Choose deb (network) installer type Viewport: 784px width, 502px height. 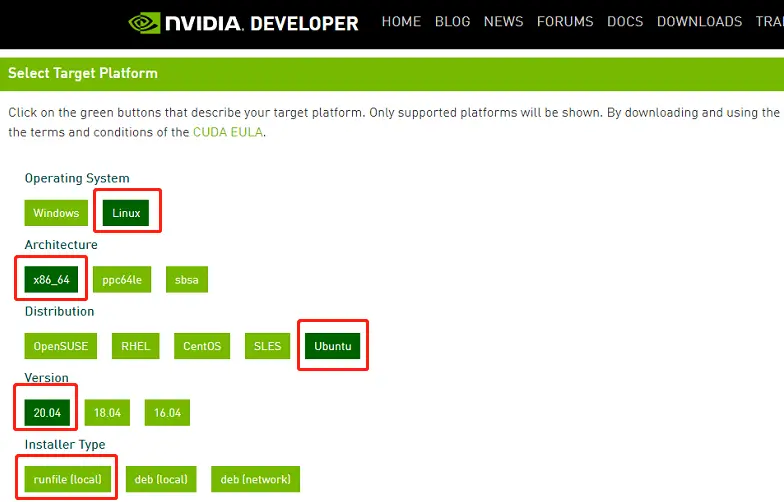[256, 479]
